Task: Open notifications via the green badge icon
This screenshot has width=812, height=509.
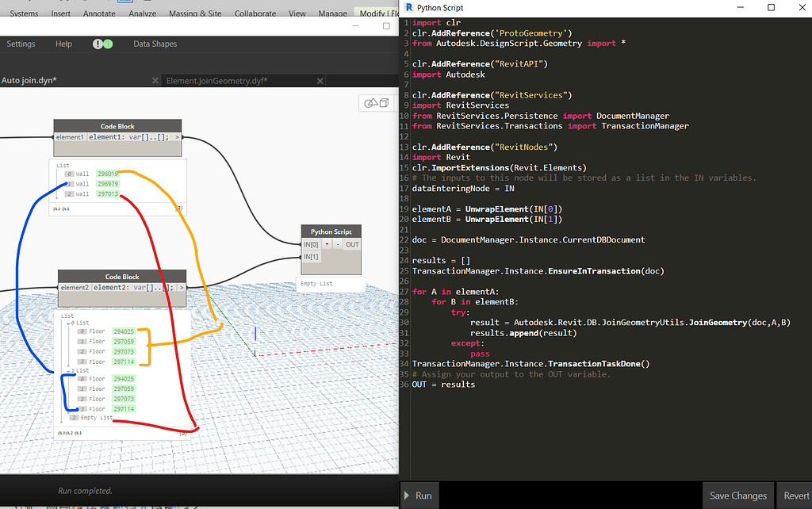Action: [x=108, y=43]
